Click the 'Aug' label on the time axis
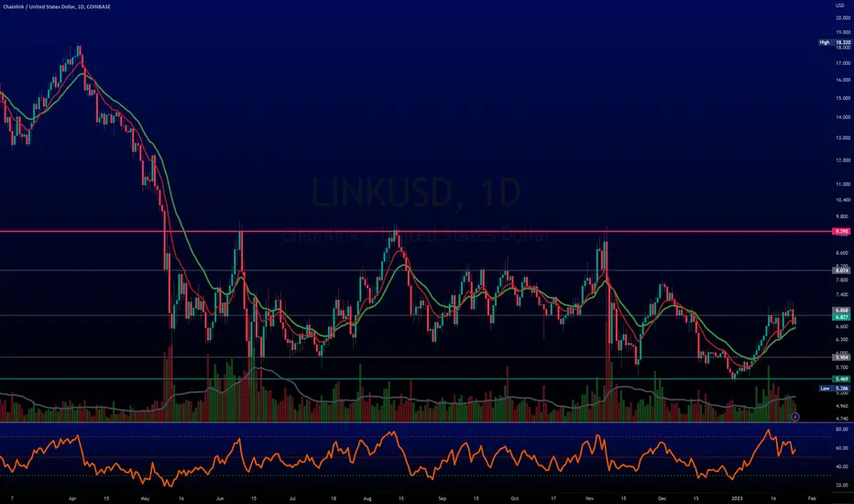The width and height of the screenshot is (854, 504). click(367, 498)
